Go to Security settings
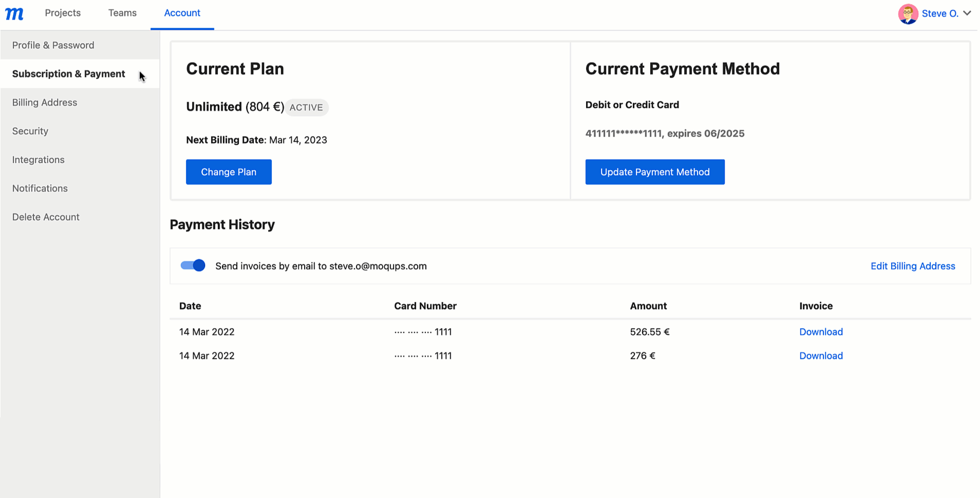The width and height of the screenshot is (980, 498). point(30,131)
